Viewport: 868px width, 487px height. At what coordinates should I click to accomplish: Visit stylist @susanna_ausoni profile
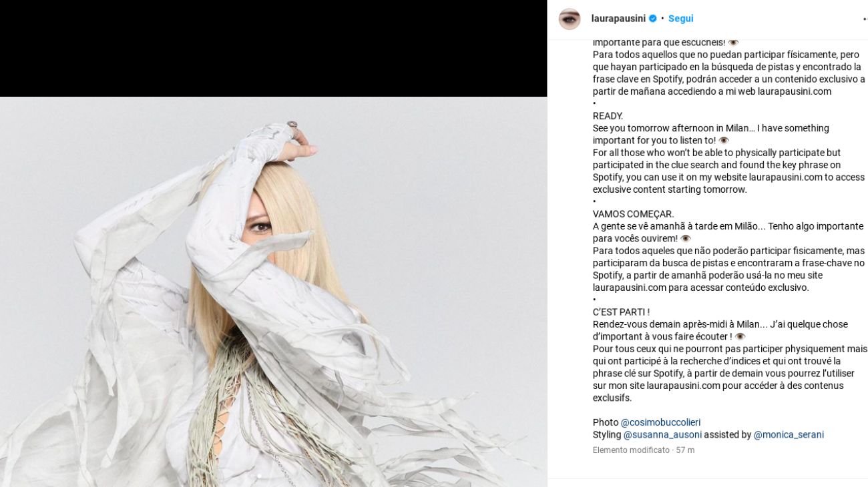tap(662, 435)
